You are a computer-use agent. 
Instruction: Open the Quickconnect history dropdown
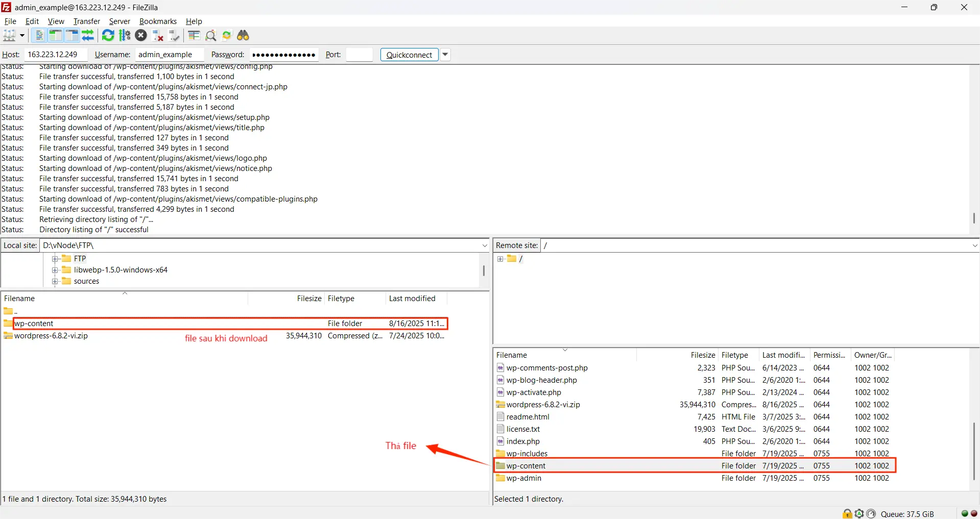tap(445, 55)
